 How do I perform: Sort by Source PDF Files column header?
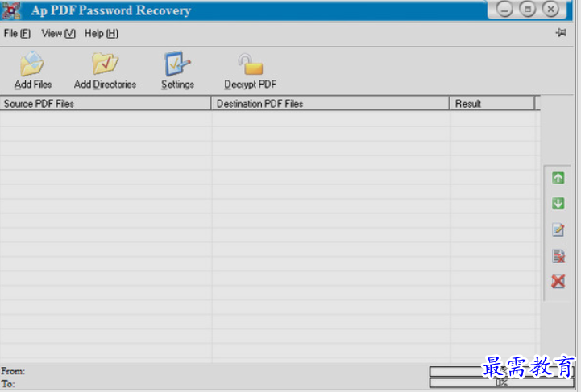pyautogui.click(x=106, y=104)
